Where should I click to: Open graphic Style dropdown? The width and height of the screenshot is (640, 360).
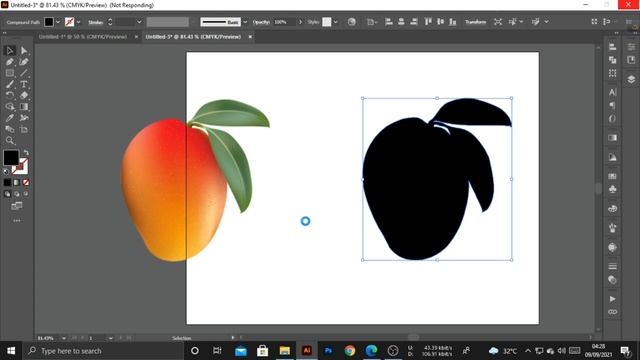tap(336, 22)
